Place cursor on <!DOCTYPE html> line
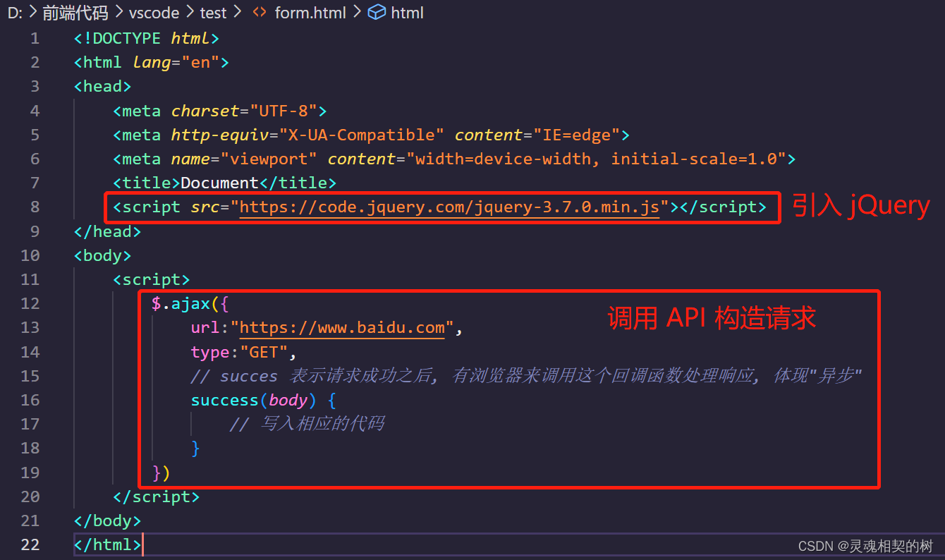The width and height of the screenshot is (945, 560). tap(147, 38)
